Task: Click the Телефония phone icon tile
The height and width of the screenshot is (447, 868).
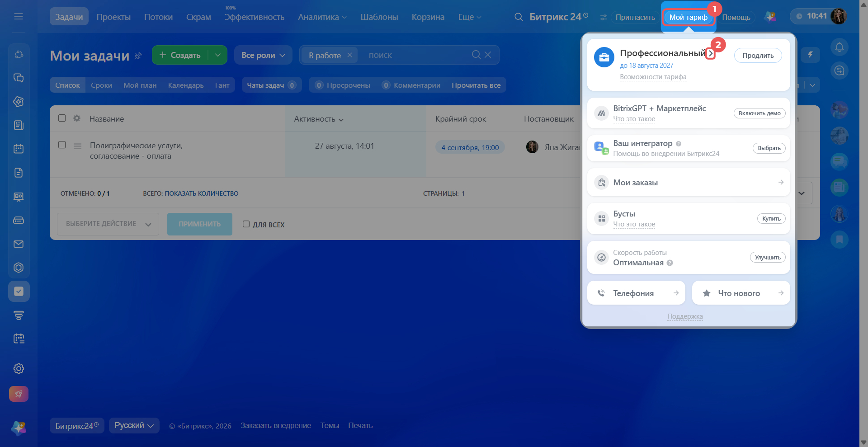Action: click(636, 293)
